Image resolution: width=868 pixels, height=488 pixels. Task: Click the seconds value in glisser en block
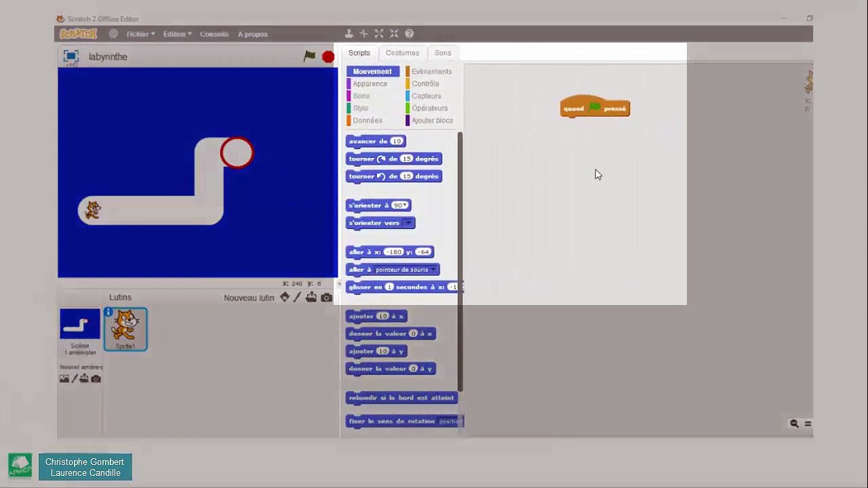pos(389,287)
